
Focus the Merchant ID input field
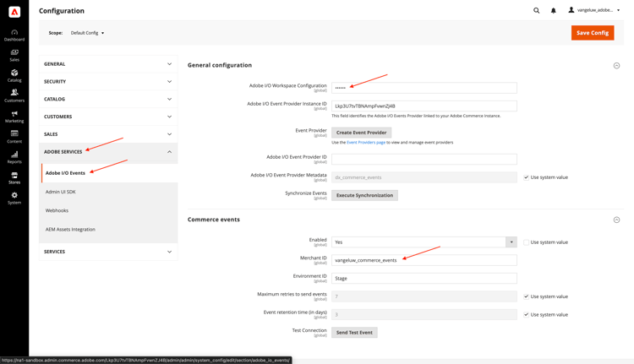click(424, 260)
